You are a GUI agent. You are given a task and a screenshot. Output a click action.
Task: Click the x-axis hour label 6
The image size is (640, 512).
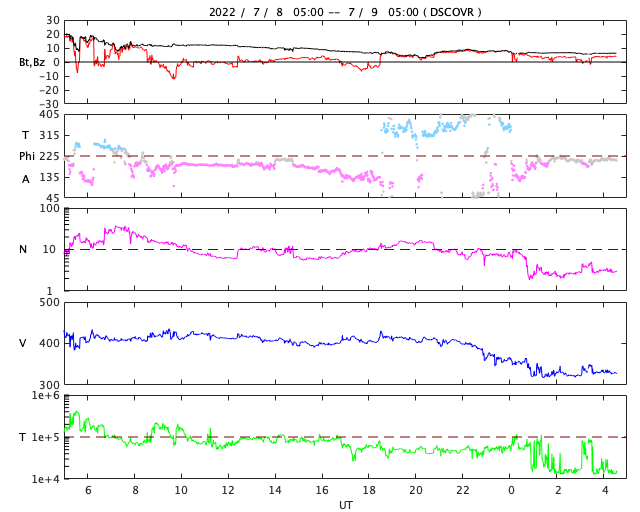(88, 490)
